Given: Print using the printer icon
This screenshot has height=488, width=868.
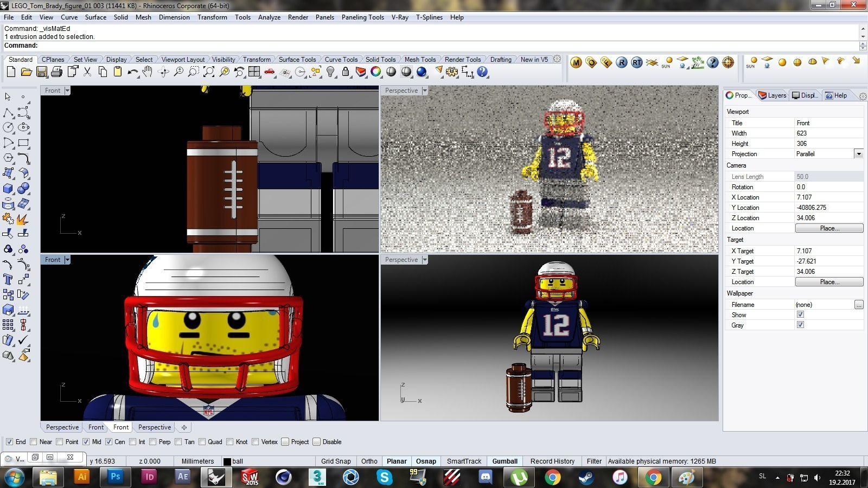Looking at the screenshot, I should coord(56,72).
